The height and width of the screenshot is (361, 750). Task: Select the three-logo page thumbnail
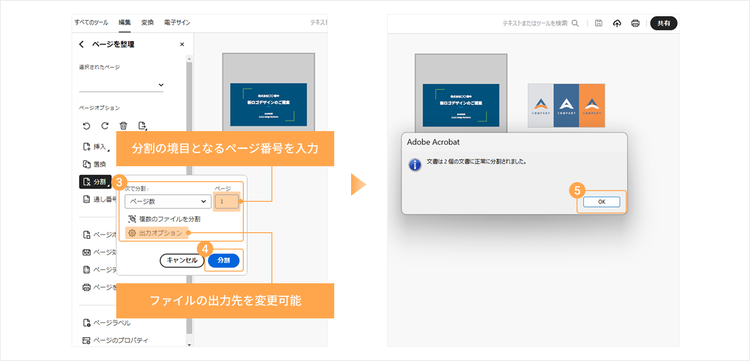[566, 106]
